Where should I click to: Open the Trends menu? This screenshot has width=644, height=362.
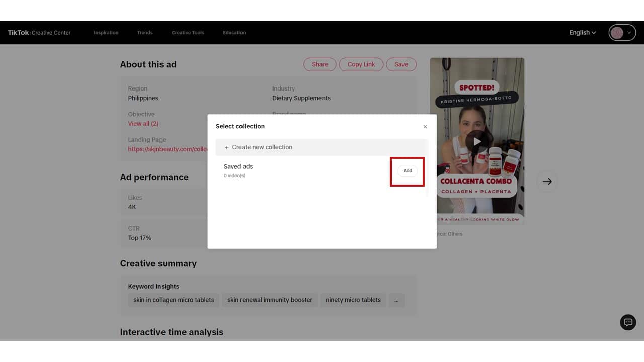[145, 33]
